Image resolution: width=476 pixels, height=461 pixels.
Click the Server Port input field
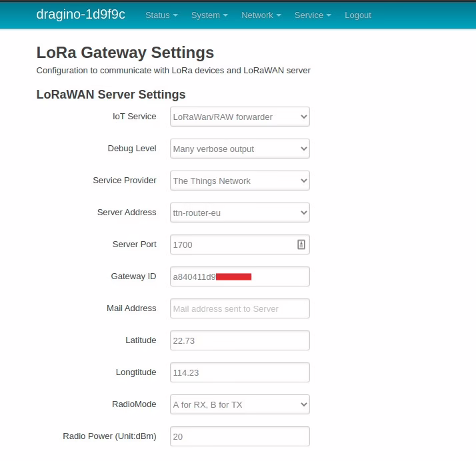(x=230, y=244)
